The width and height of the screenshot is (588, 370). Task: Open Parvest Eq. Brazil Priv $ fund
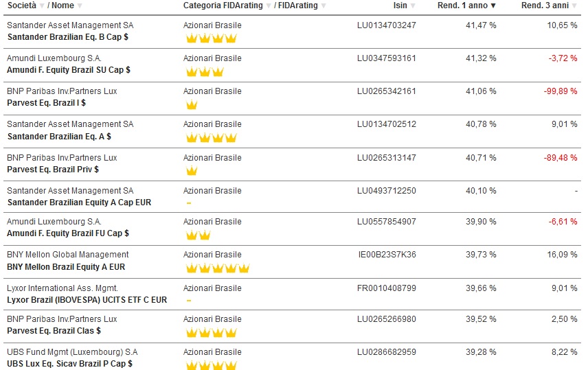[x=53, y=170]
